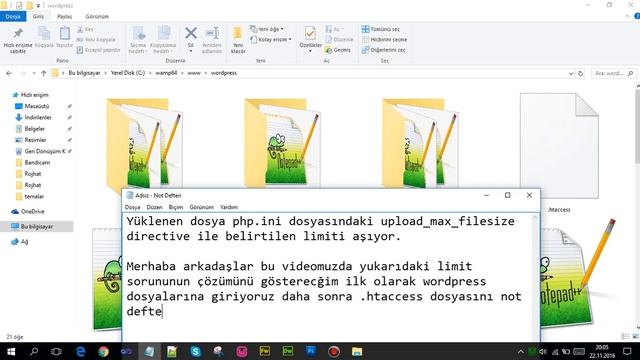Create a folder with Yeni klasör

point(238,40)
